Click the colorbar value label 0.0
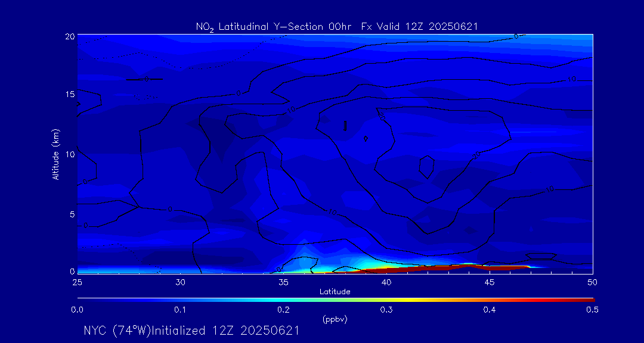This screenshot has height=343, width=644. (x=78, y=310)
